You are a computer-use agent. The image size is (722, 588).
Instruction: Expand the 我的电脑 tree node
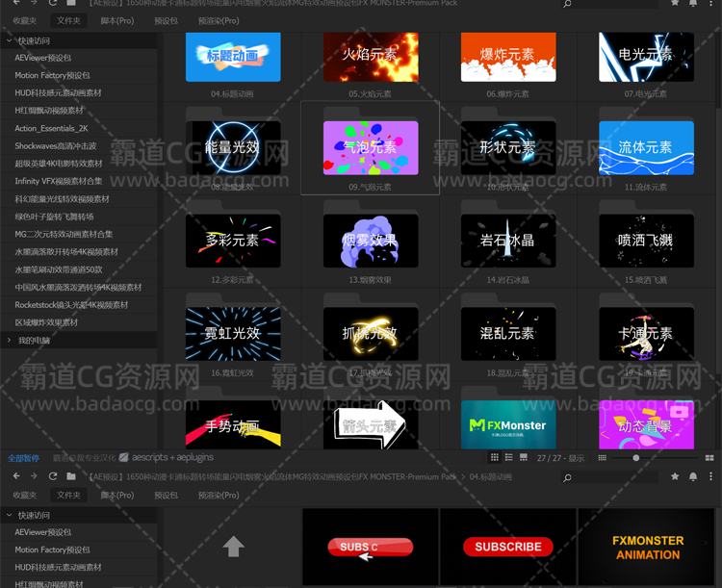[9, 341]
